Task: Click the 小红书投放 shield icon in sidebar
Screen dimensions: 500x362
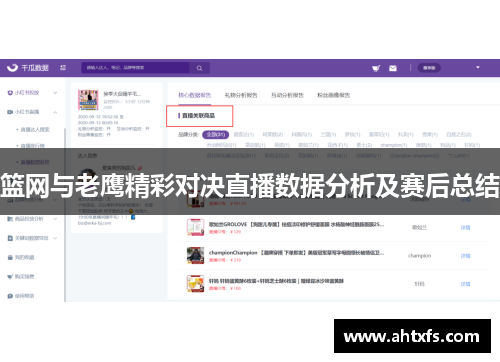Action: (10, 93)
